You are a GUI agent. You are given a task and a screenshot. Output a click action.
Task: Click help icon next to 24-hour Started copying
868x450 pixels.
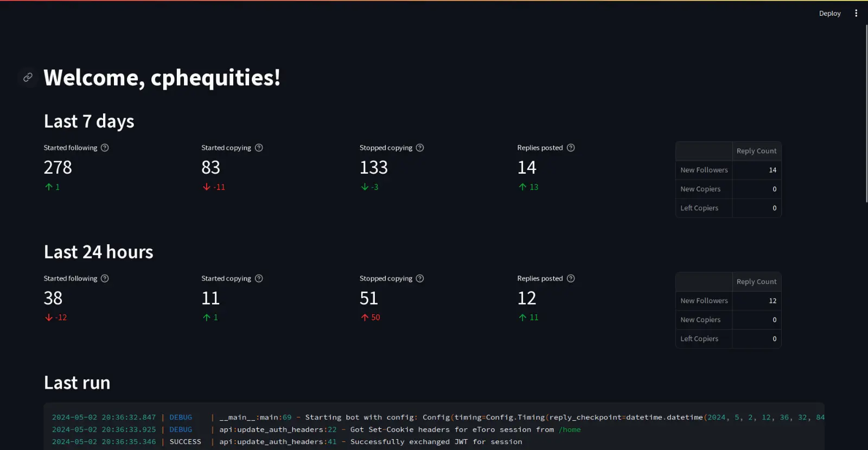click(x=259, y=278)
